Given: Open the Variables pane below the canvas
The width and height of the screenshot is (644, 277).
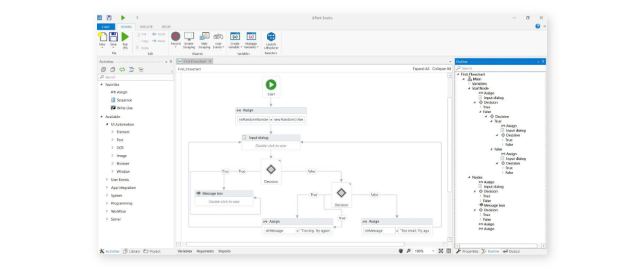Looking at the screenshot, I should [184, 251].
